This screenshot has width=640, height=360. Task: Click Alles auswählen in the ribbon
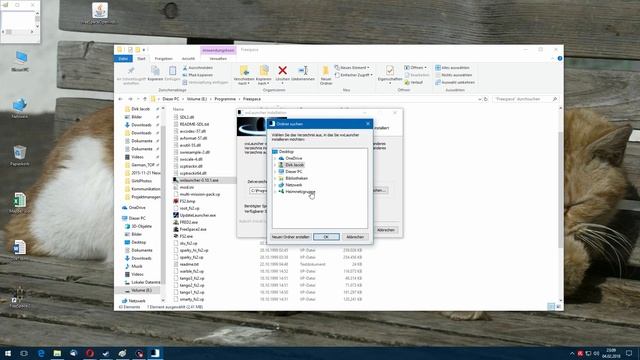click(x=452, y=68)
